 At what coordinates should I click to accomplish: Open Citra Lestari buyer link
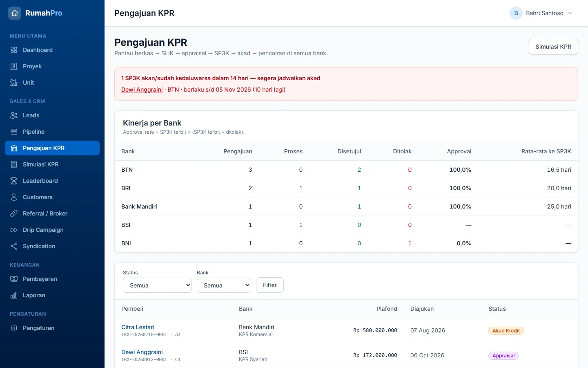point(138,327)
